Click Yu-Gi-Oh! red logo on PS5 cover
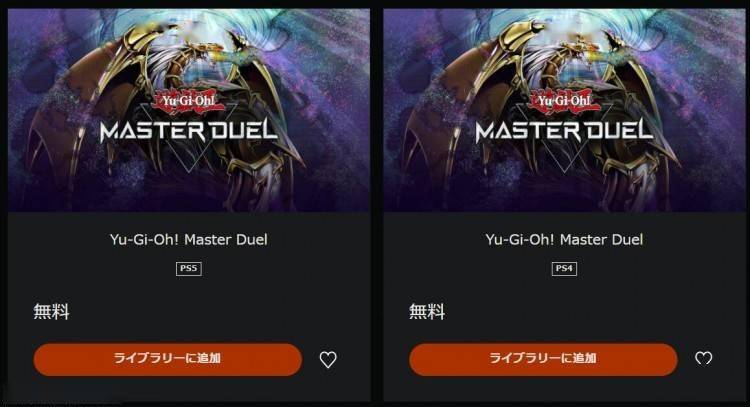The image size is (750, 407). pyautogui.click(x=188, y=101)
